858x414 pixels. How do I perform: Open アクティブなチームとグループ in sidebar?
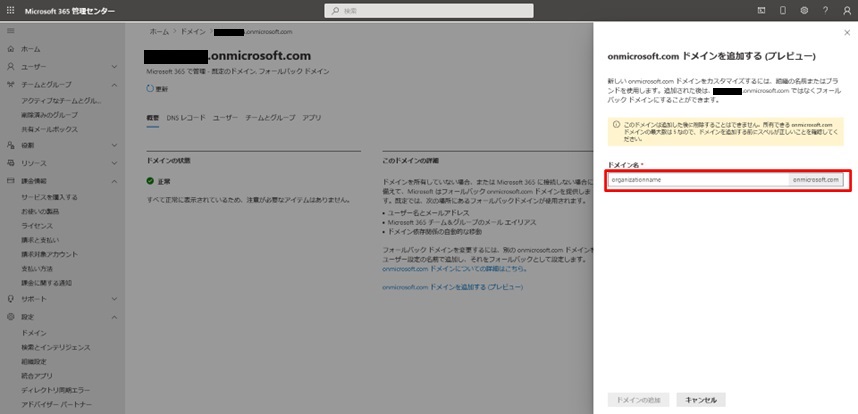point(61,101)
